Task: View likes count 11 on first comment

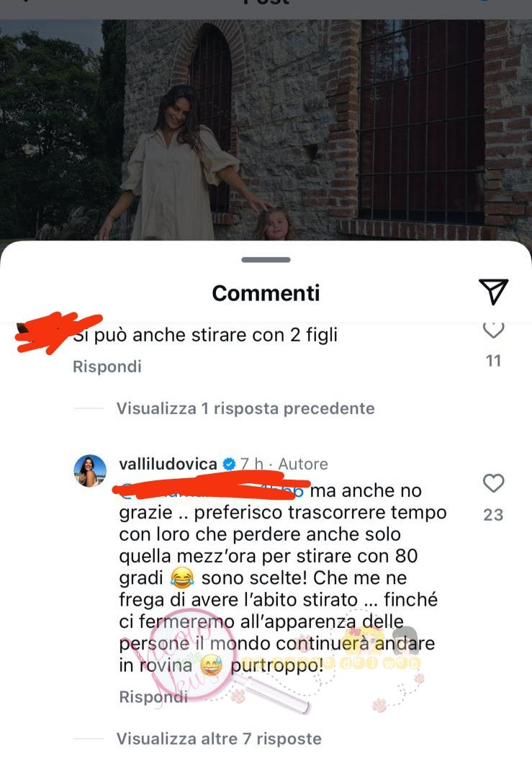Action: pyautogui.click(x=493, y=361)
